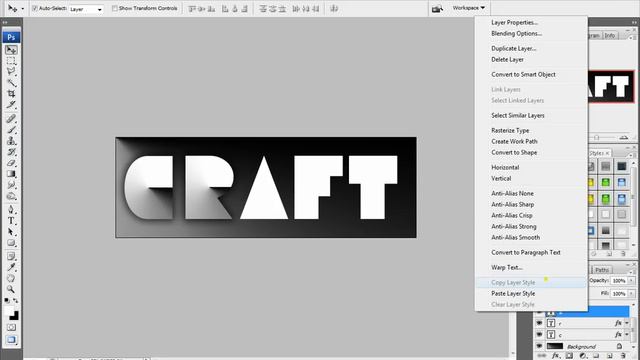Screen dimensions: 640x360
Task: Open the Opacity slider arrow
Action: pyautogui.click(x=631, y=280)
